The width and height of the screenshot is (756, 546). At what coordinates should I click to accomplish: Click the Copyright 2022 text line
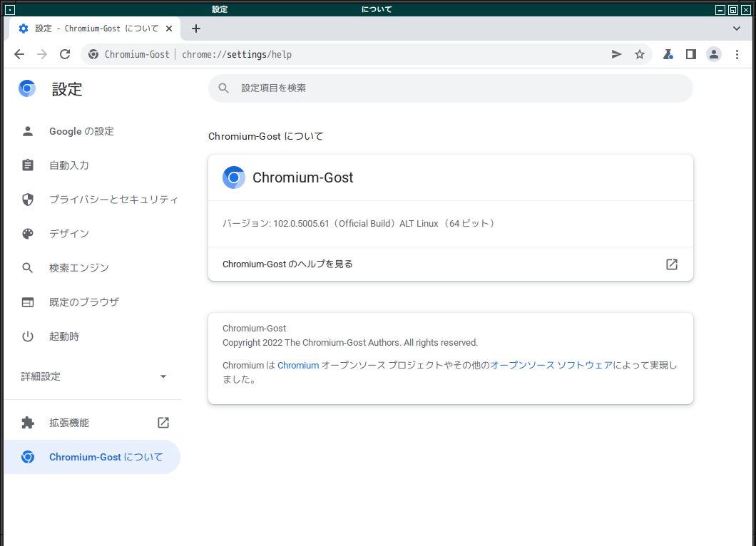point(350,343)
